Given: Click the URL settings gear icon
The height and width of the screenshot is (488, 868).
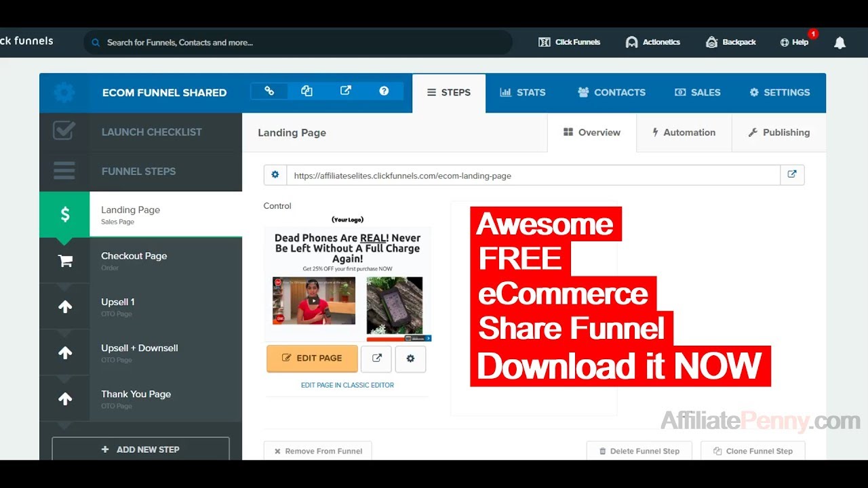Looking at the screenshot, I should coord(275,175).
